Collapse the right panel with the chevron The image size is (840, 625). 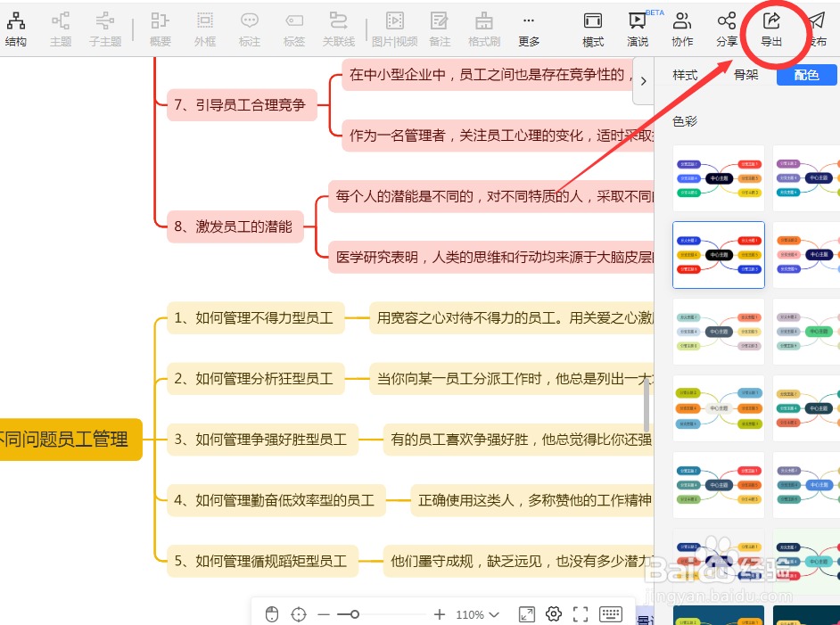click(x=645, y=78)
